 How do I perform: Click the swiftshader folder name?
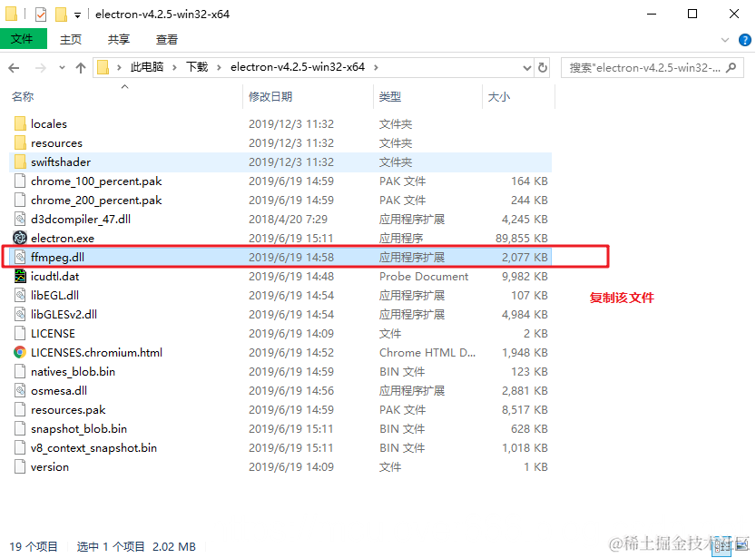(x=61, y=162)
